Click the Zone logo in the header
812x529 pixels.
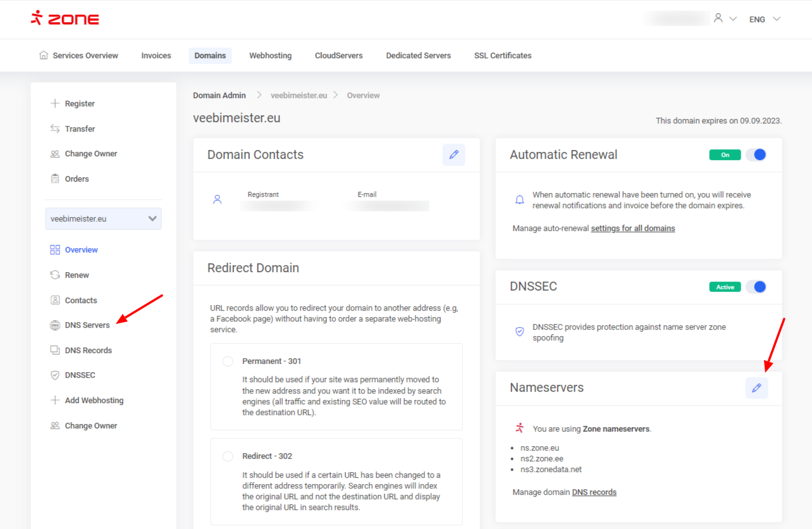[65, 19]
